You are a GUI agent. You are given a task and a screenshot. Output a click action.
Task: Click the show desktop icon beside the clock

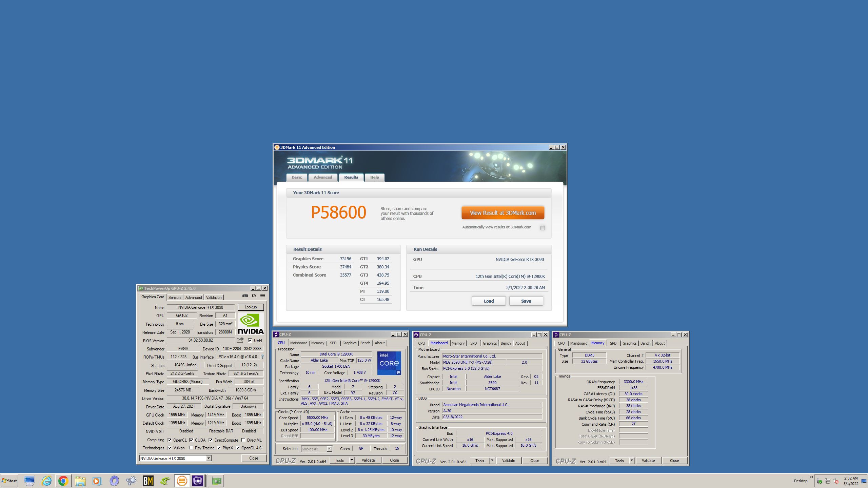point(864,481)
